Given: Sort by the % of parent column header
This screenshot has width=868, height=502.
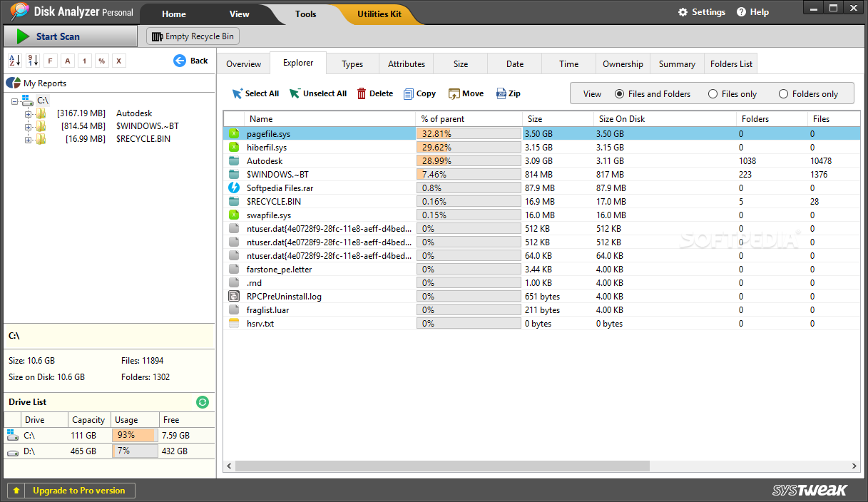Looking at the screenshot, I should (469, 119).
